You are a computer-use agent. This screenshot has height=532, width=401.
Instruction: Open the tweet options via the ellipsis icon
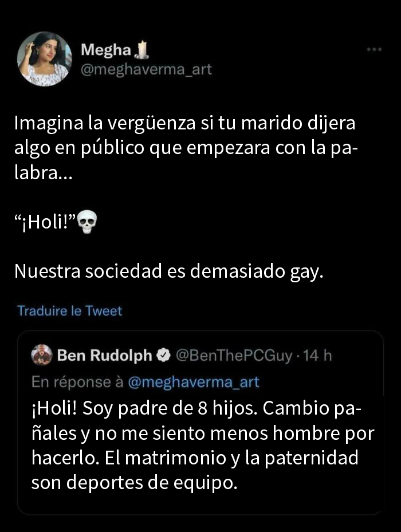point(375,49)
